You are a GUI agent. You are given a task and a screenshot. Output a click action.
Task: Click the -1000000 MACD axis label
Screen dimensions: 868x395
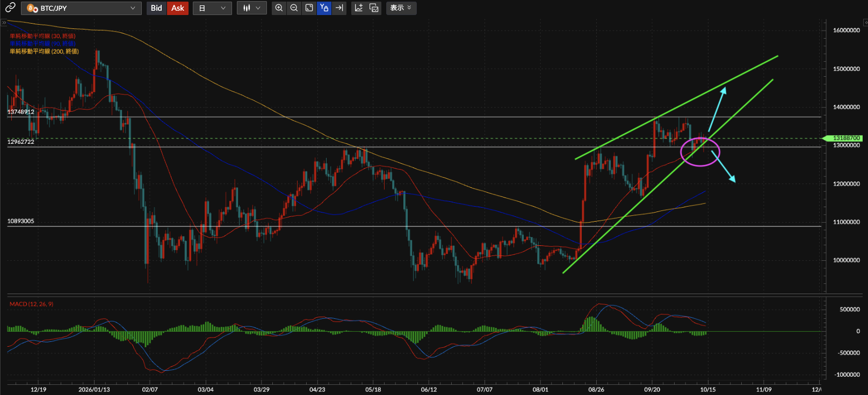848,375
